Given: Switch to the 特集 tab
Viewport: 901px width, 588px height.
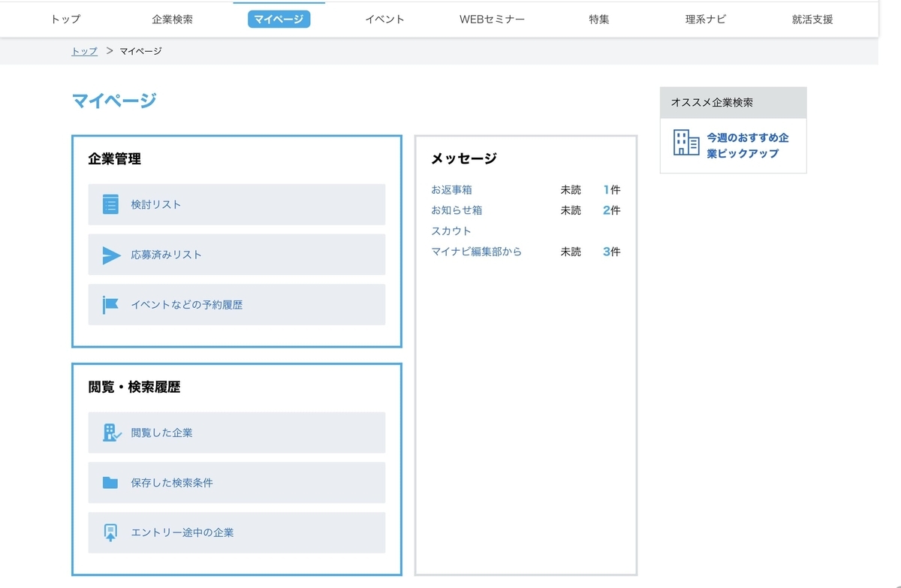Looking at the screenshot, I should click(x=599, y=20).
